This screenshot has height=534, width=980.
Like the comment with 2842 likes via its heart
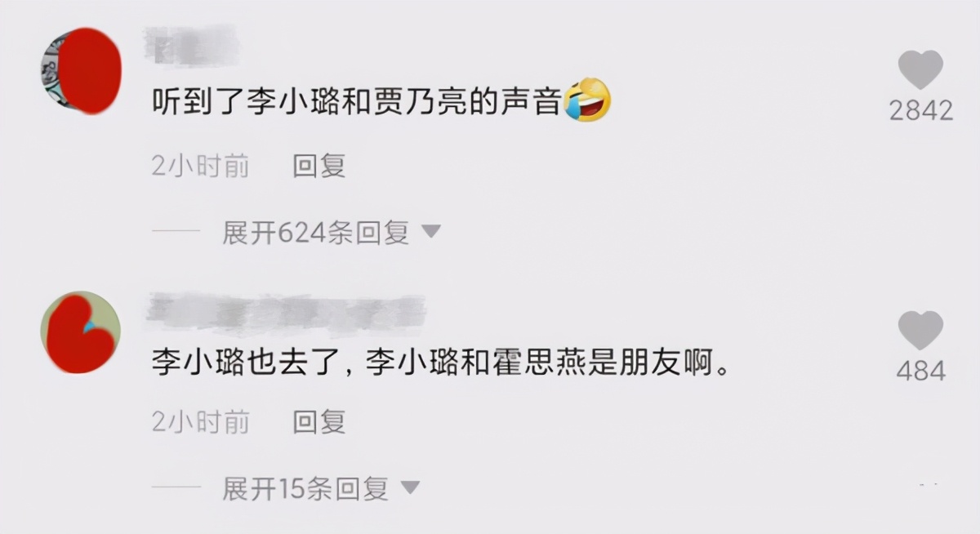(920, 69)
